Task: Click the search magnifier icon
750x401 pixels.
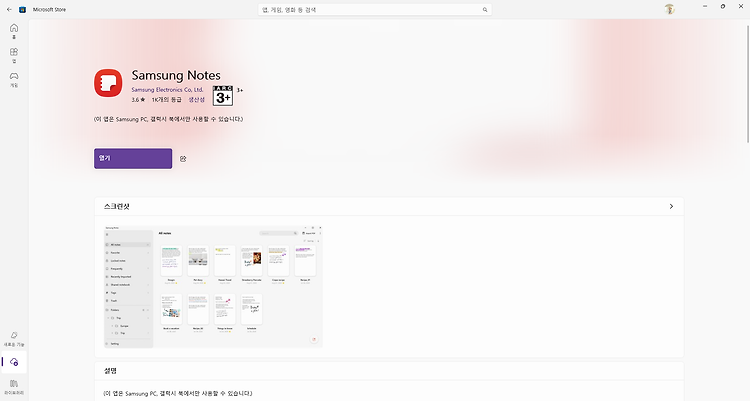Action: tap(485, 10)
